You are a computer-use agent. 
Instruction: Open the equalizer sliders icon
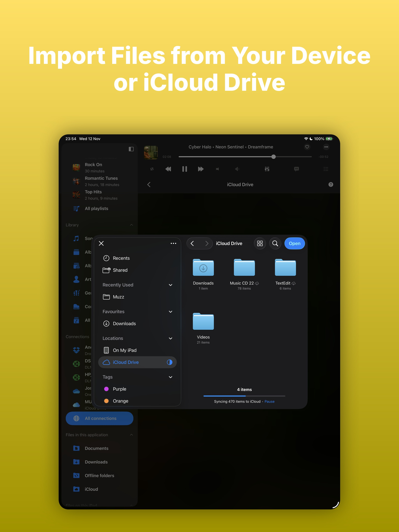(267, 169)
